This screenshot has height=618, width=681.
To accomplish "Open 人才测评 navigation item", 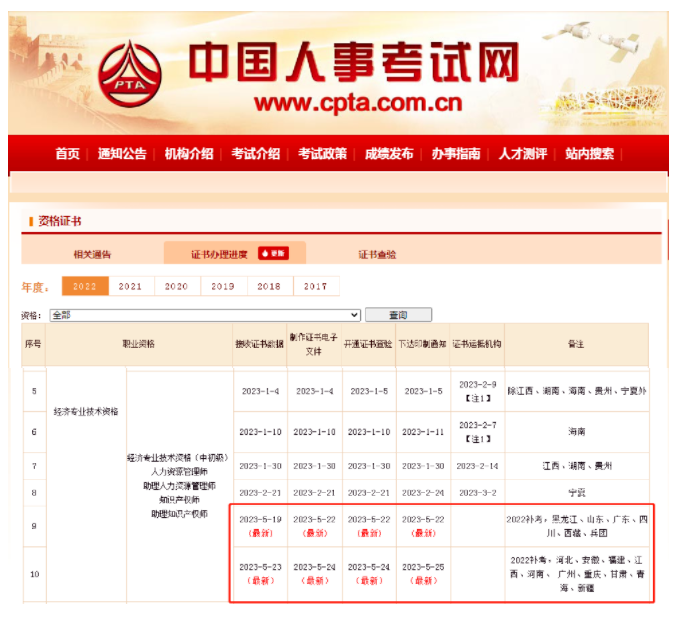I will pos(522,153).
